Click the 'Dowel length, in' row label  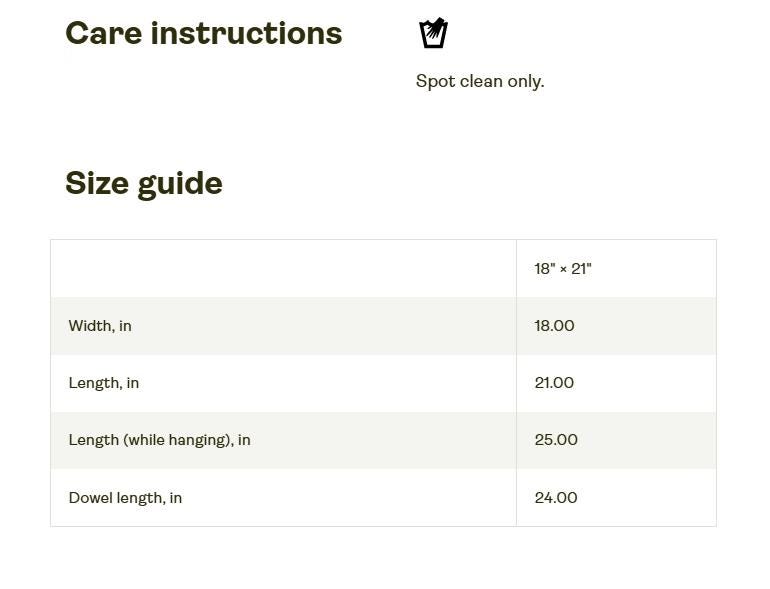[x=125, y=498]
